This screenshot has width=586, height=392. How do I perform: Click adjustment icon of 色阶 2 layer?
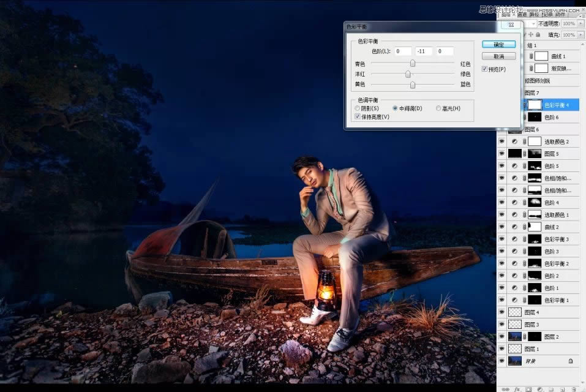point(514,276)
